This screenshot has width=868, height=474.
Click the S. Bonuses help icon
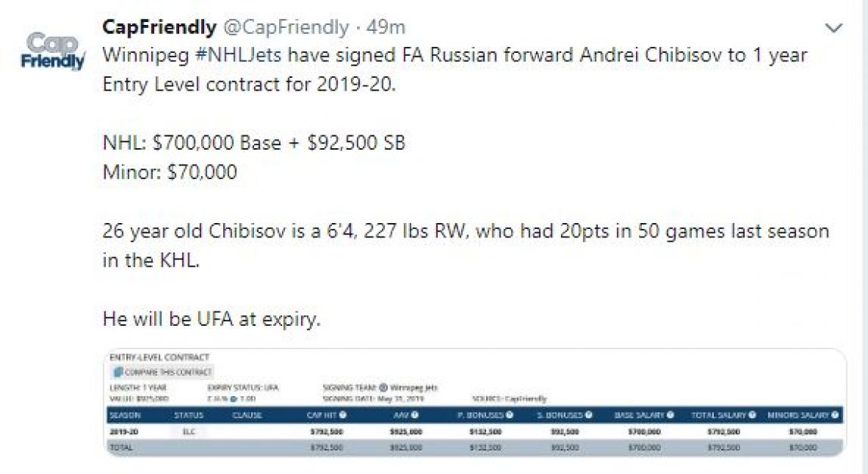pos(588,415)
